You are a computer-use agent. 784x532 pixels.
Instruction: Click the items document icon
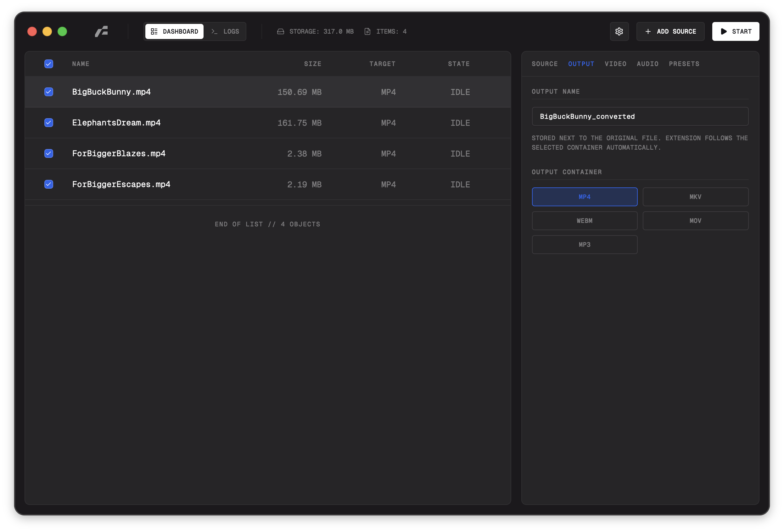(367, 31)
